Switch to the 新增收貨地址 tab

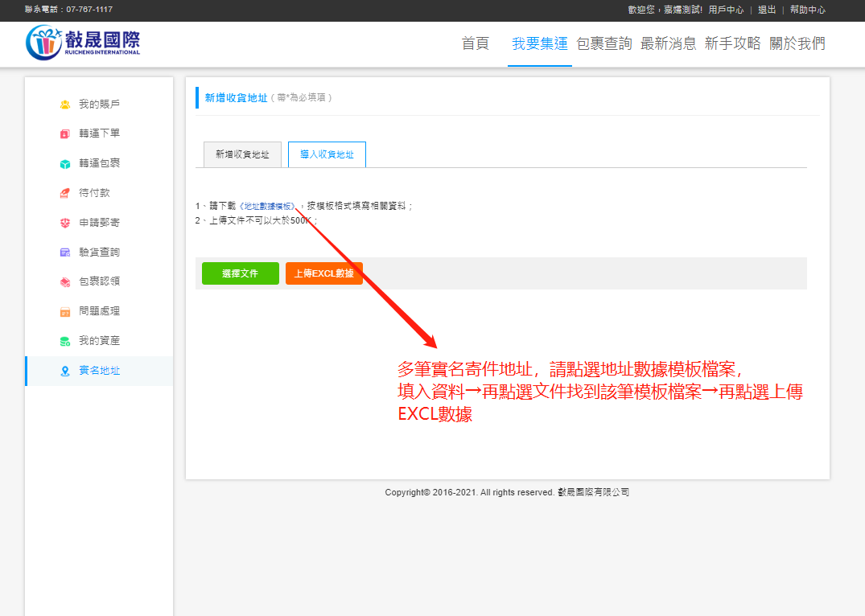coord(242,154)
